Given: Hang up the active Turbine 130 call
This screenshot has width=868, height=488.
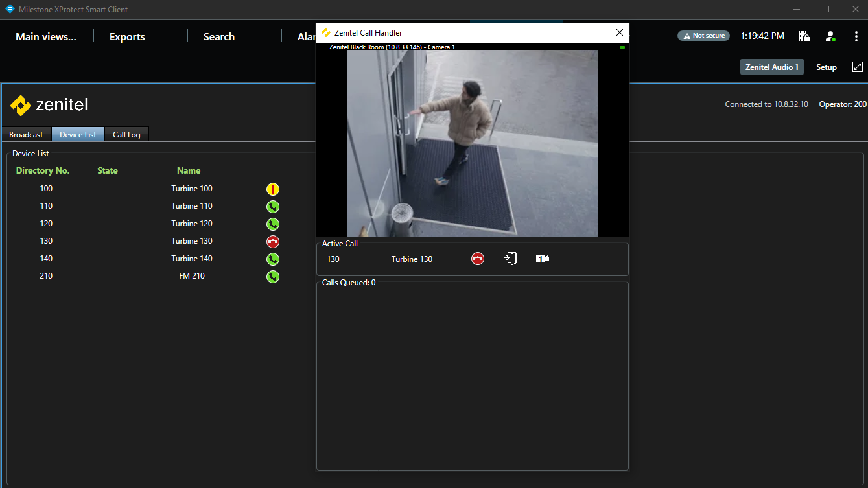Looking at the screenshot, I should tap(478, 259).
